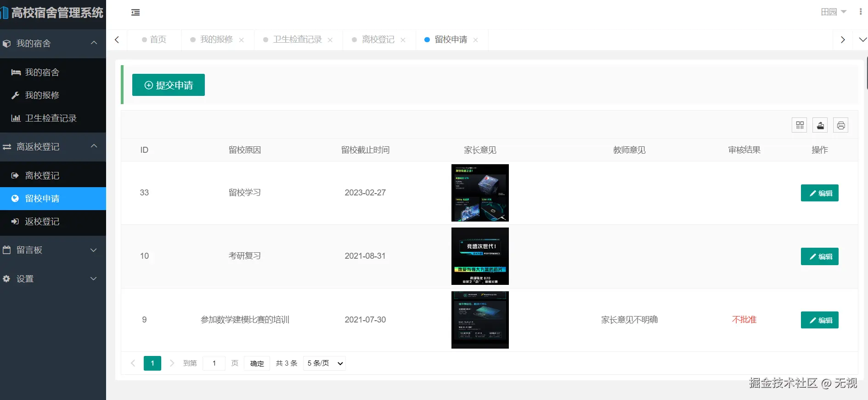Click the 审核结果 column header

[744, 150]
